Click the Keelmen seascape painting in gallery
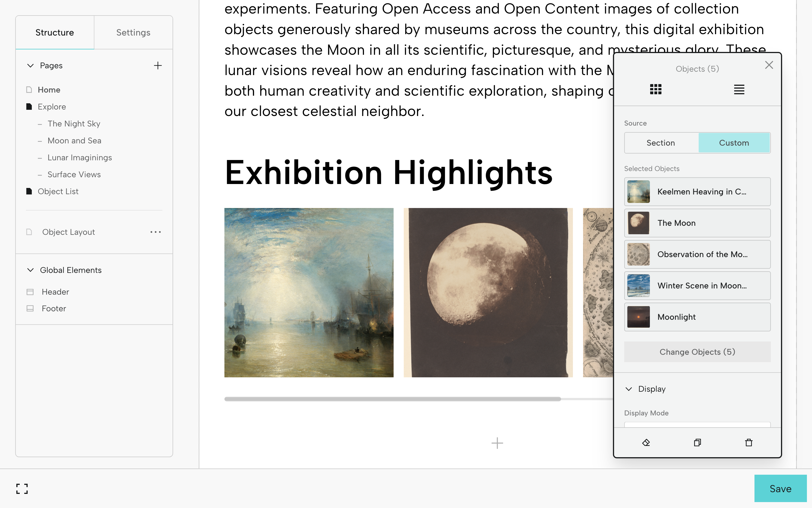Viewport: 812px width, 508px height. click(309, 292)
